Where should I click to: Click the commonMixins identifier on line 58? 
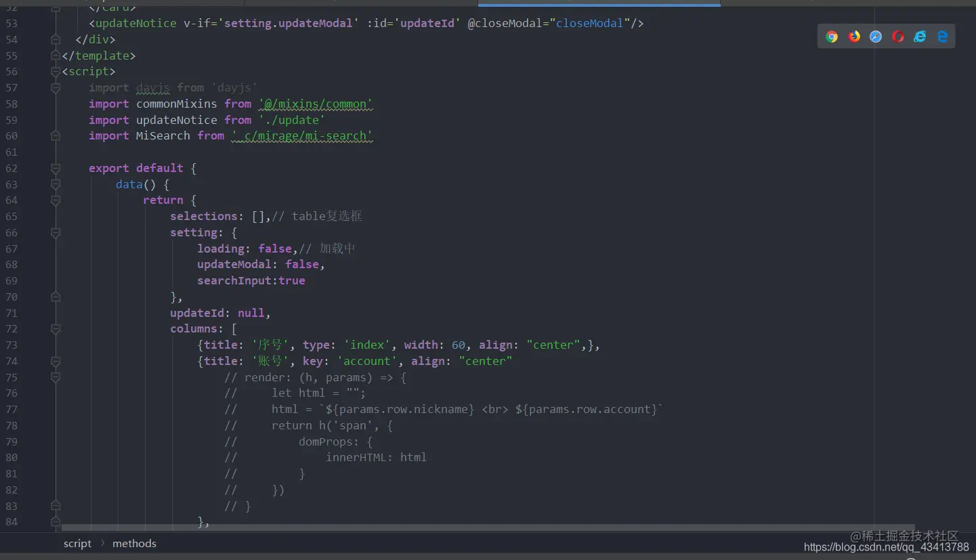[x=177, y=104]
